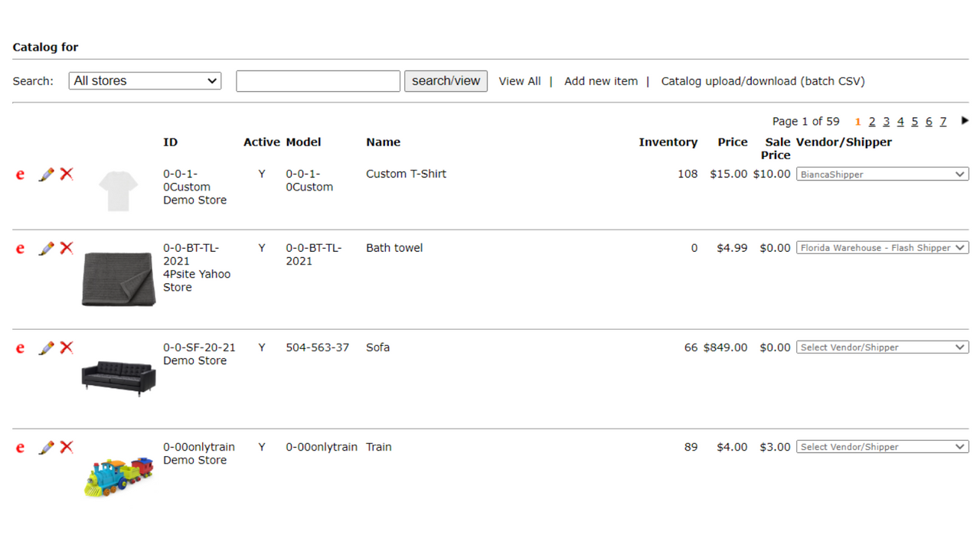The height and width of the screenshot is (551, 980).
Task: Edit the Train item with the pencil icon
Action: click(46, 447)
